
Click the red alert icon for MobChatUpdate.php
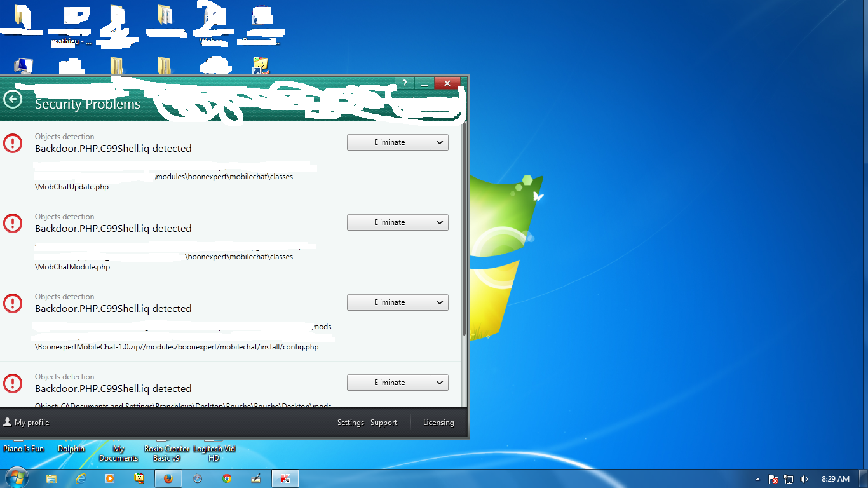(13, 143)
